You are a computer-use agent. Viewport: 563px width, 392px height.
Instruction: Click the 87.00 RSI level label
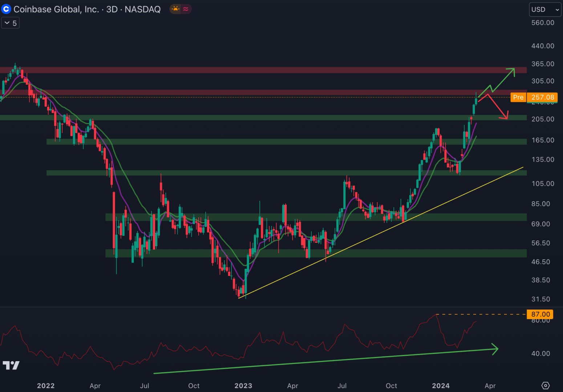[540, 314]
